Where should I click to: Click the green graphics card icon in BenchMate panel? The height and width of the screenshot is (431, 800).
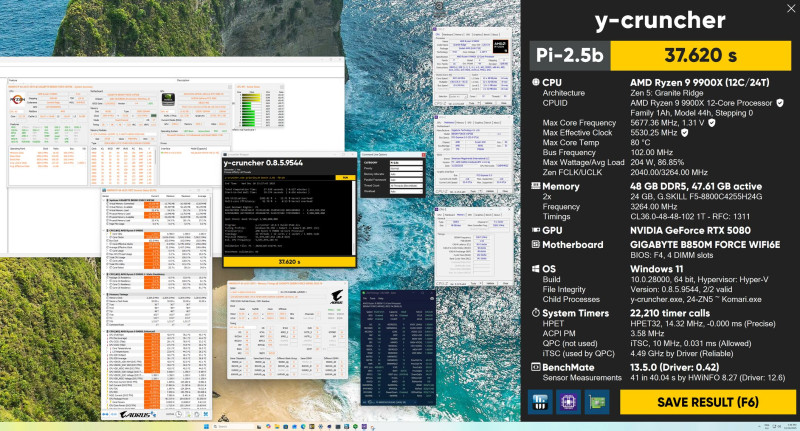(x=597, y=402)
